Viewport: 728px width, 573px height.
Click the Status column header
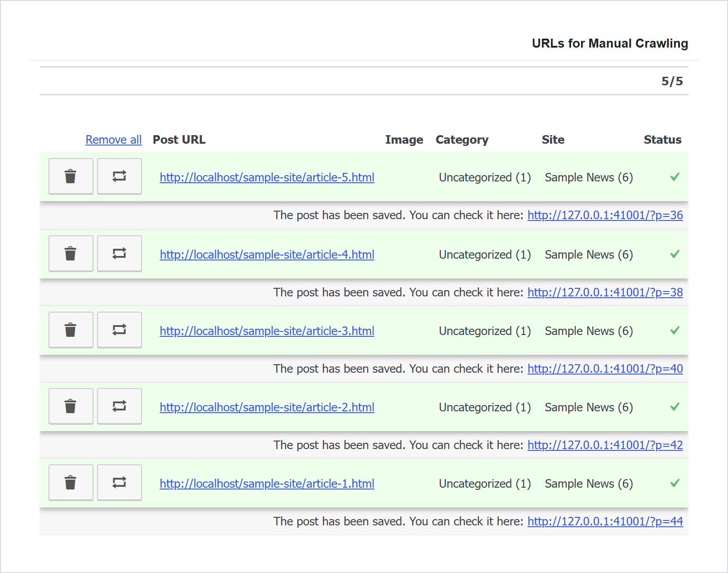click(x=662, y=140)
